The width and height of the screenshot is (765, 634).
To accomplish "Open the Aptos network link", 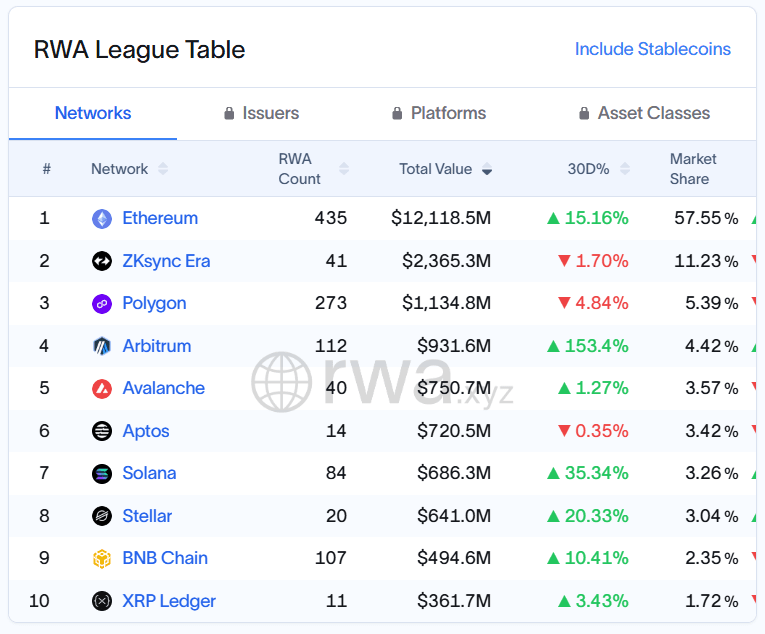I will (x=146, y=431).
